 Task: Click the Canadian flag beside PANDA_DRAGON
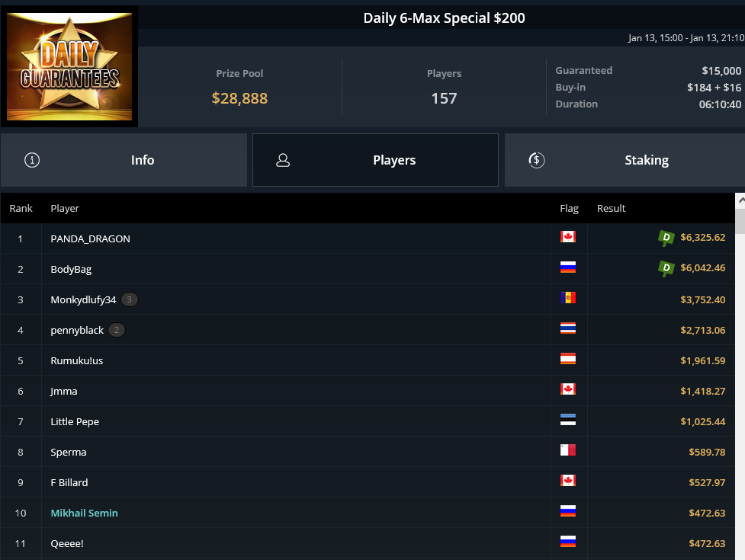(x=568, y=237)
